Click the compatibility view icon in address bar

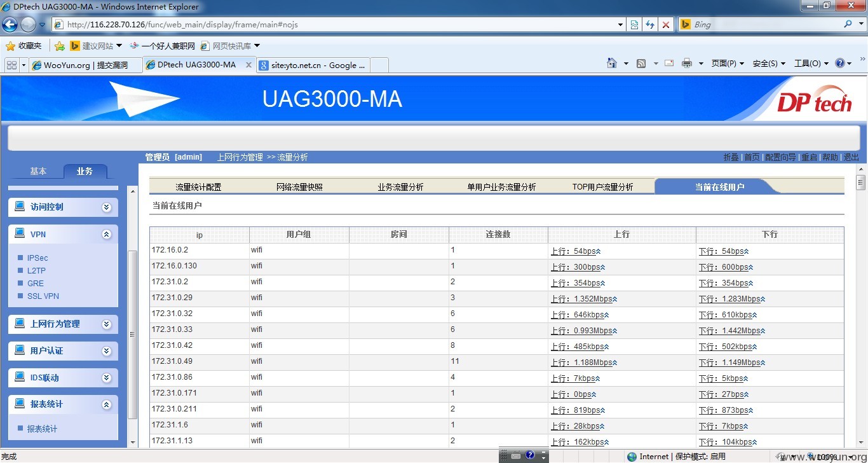click(634, 25)
